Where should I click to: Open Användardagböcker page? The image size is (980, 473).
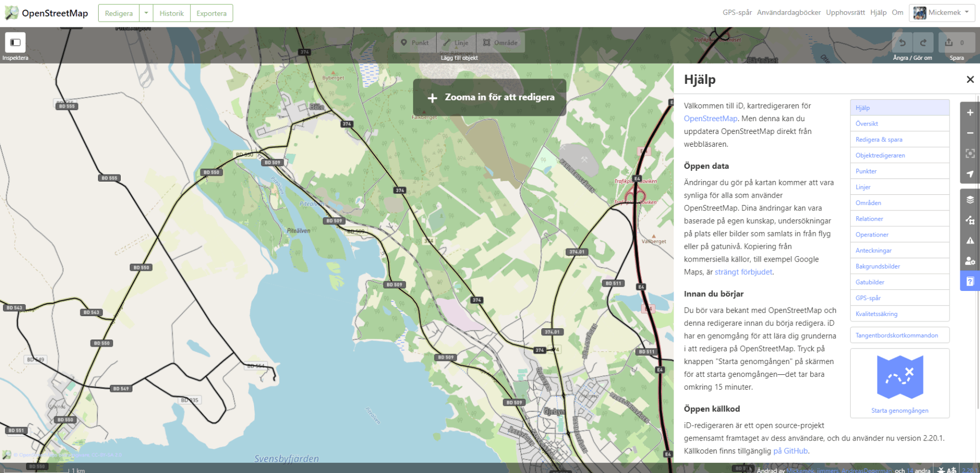pos(788,12)
